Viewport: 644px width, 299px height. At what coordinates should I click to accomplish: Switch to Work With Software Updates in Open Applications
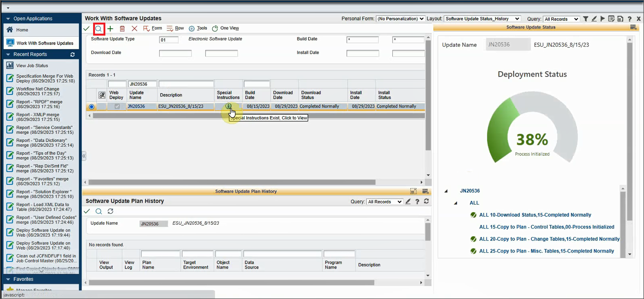[x=41, y=43]
